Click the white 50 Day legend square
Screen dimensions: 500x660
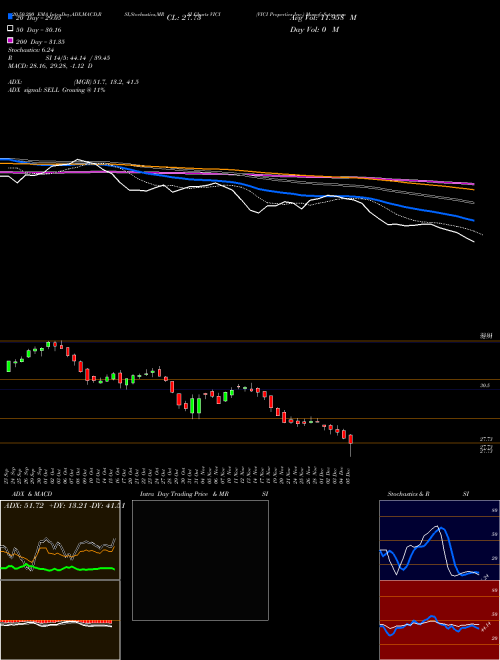(10, 29)
